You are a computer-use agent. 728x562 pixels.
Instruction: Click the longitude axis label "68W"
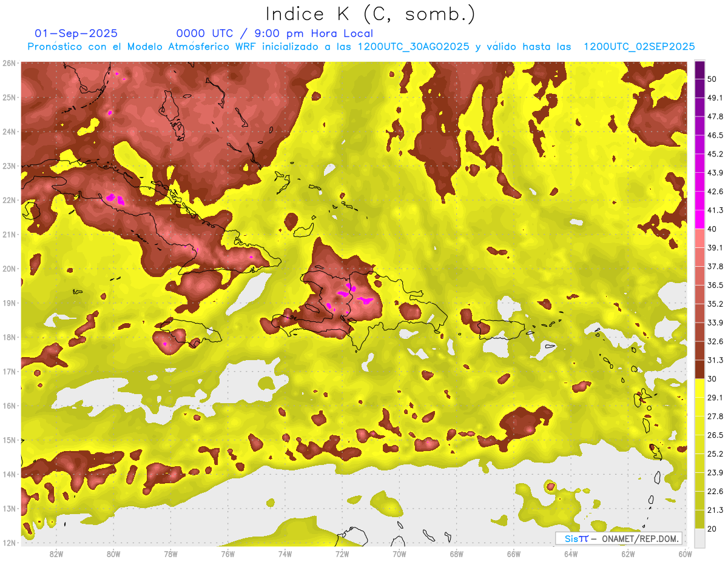(x=456, y=554)
